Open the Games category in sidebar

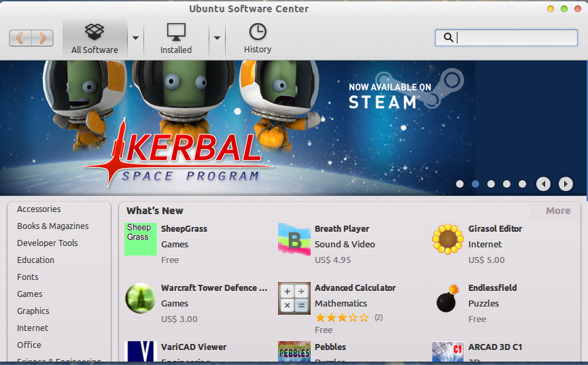click(30, 294)
